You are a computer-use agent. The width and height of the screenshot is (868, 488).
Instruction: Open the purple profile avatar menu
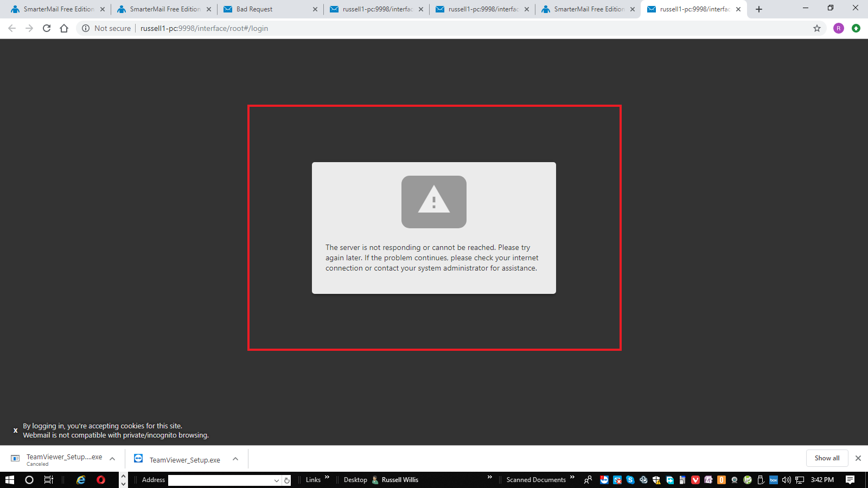839,28
